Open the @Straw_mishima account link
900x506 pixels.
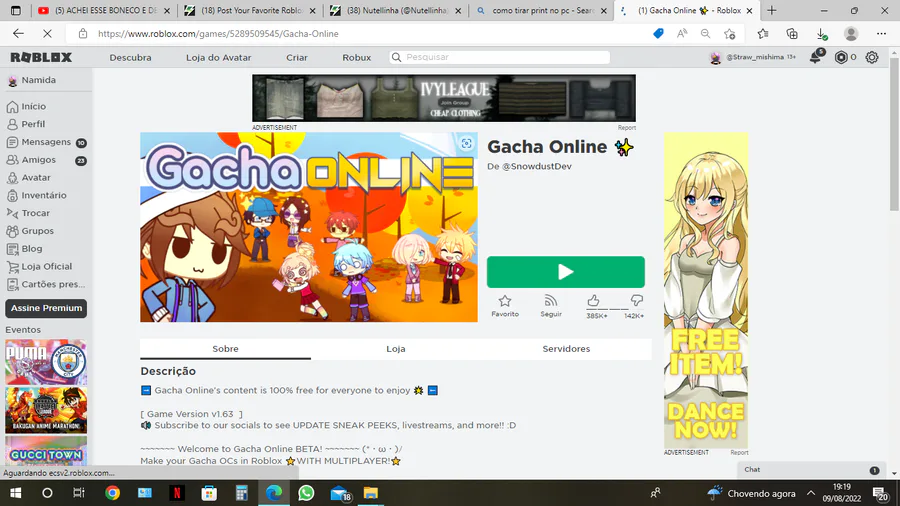point(755,57)
